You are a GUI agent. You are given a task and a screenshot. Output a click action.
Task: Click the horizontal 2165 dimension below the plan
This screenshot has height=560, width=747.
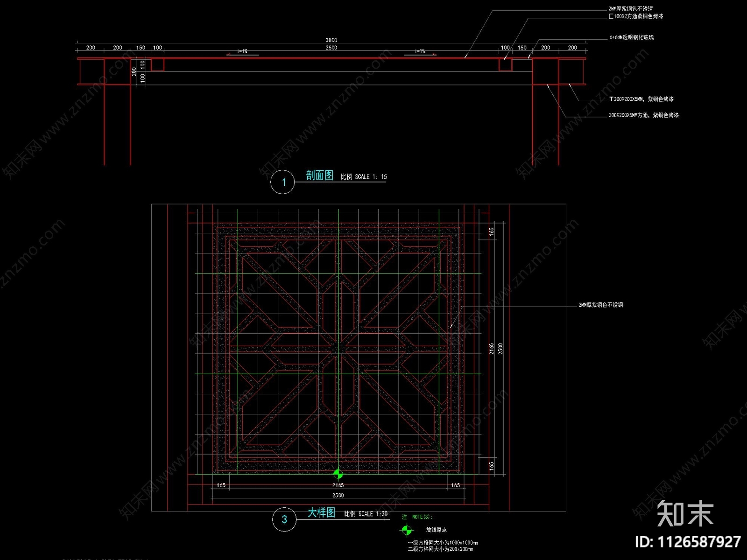point(338,485)
